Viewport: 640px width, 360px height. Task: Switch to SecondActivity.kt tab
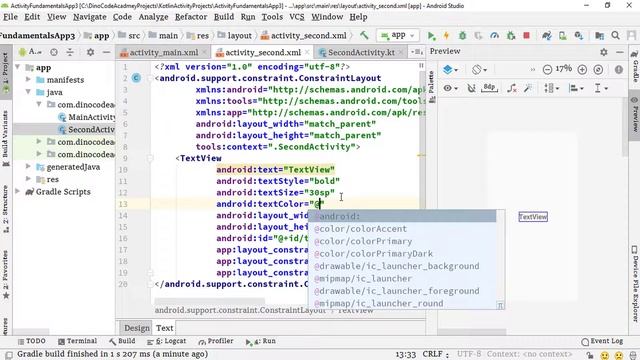(x=361, y=52)
